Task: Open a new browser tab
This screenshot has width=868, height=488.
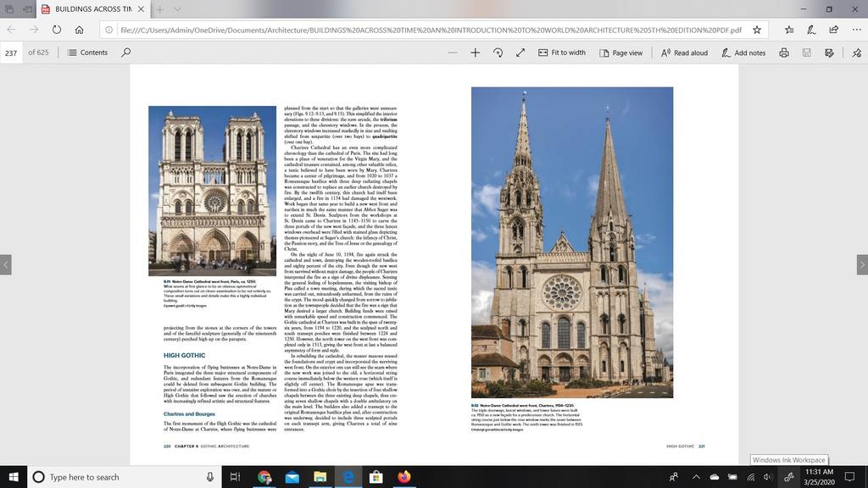Action: click(x=159, y=8)
